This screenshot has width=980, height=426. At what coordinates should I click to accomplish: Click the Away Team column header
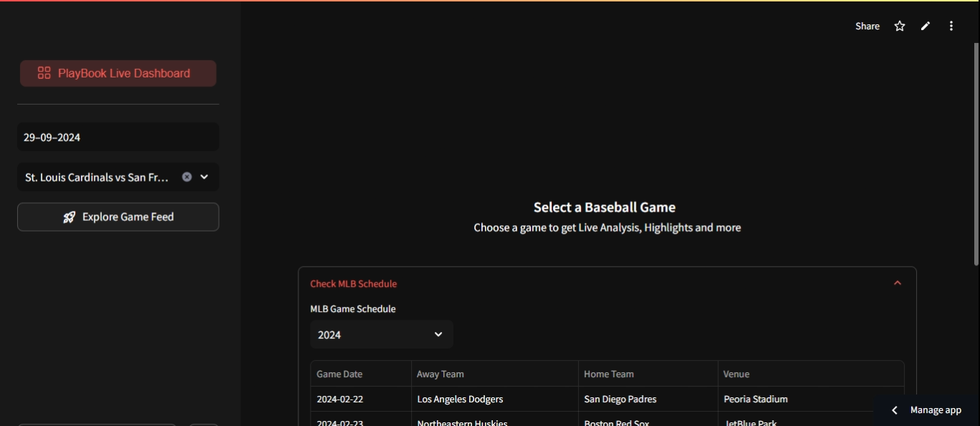pos(495,374)
